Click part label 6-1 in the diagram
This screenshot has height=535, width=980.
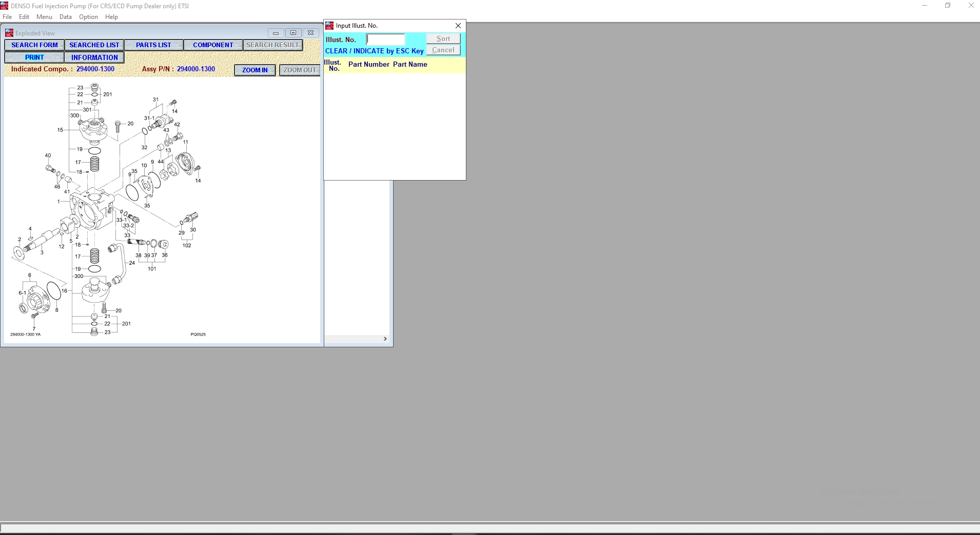coord(22,293)
